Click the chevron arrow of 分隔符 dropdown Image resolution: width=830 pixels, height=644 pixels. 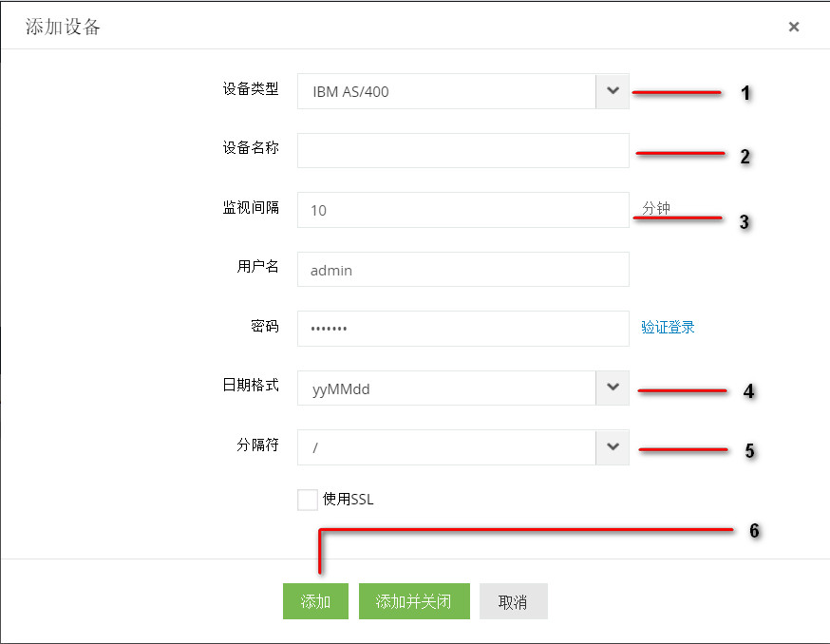pyautogui.click(x=613, y=447)
